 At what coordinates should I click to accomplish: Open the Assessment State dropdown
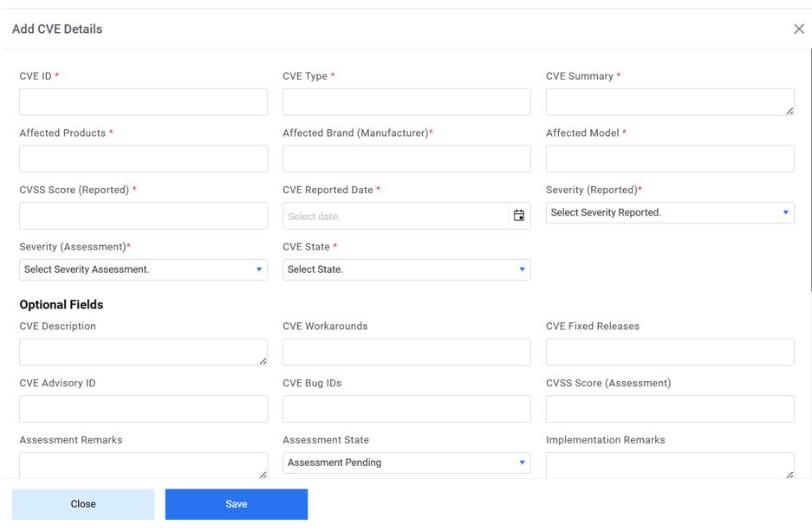(x=406, y=463)
